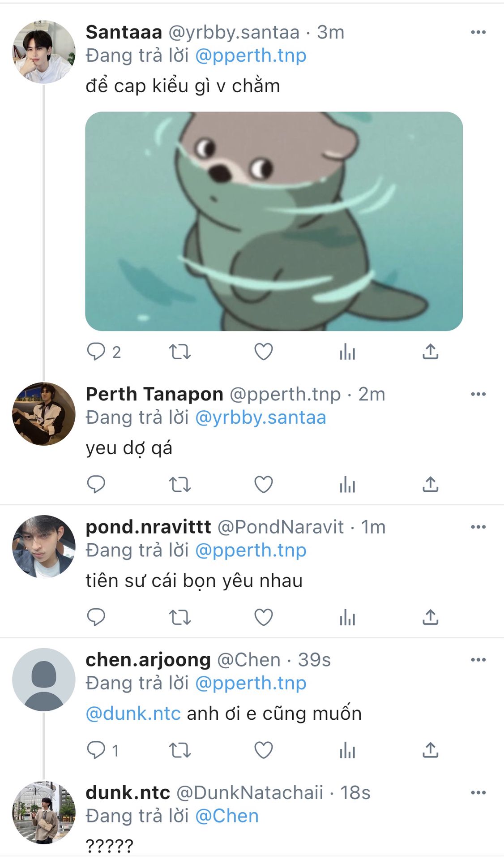Share chen.arjoong's tweet

coord(430,750)
